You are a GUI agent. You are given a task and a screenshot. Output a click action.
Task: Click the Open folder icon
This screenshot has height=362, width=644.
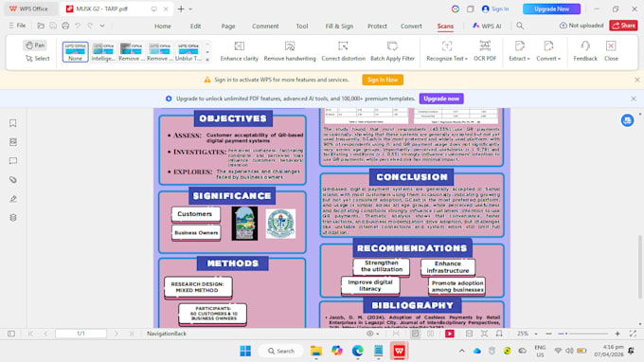pos(41,26)
